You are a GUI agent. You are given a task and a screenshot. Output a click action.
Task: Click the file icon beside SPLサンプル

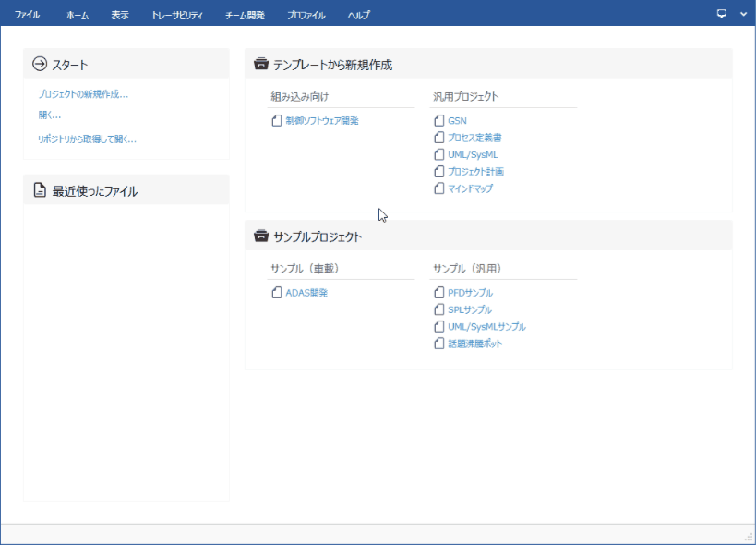tap(438, 309)
